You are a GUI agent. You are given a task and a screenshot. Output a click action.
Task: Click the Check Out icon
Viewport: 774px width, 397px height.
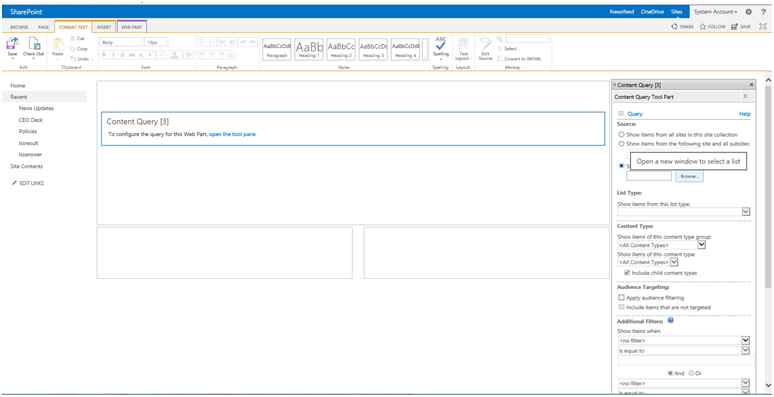pos(34,43)
